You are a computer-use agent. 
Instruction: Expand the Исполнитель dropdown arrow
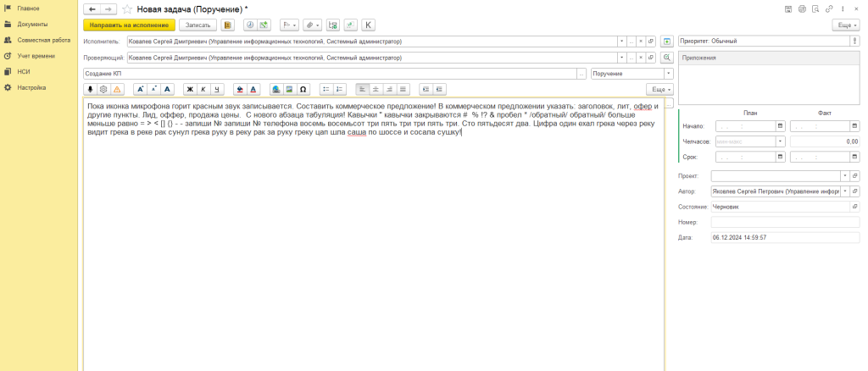pyautogui.click(x=621, y=41)
